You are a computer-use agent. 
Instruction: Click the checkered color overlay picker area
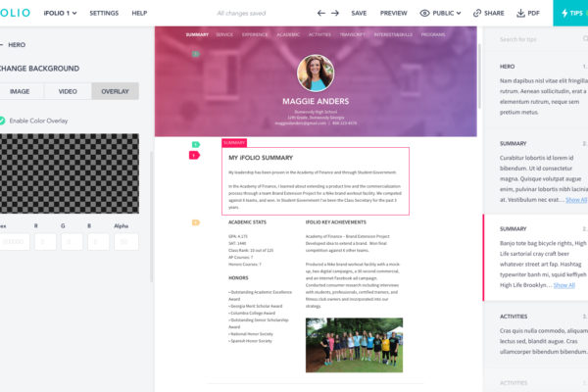(70, 173)
